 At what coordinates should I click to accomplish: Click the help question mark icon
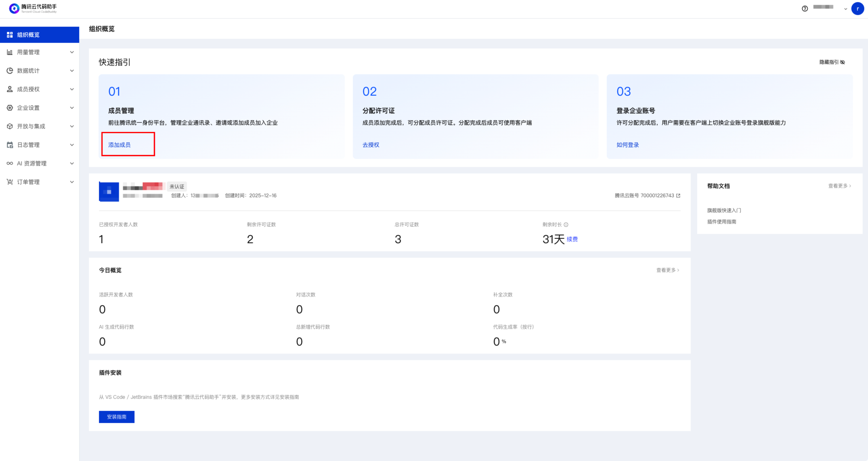point(805,8)
